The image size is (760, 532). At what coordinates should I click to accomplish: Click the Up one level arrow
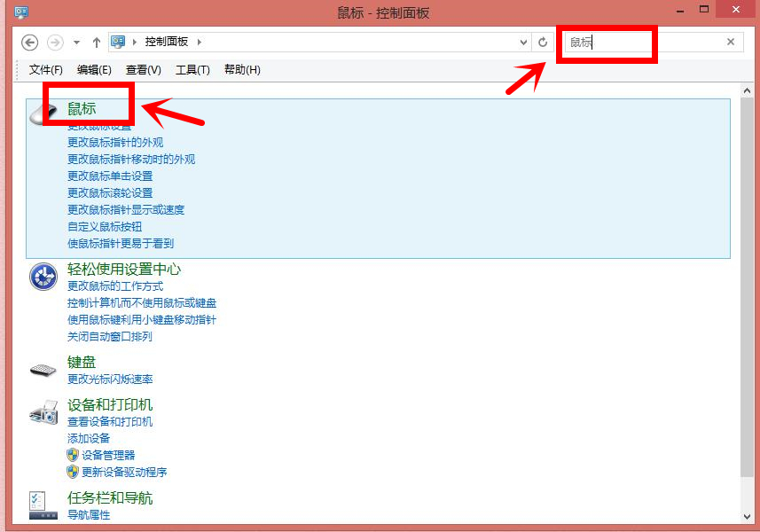(97, 42)
